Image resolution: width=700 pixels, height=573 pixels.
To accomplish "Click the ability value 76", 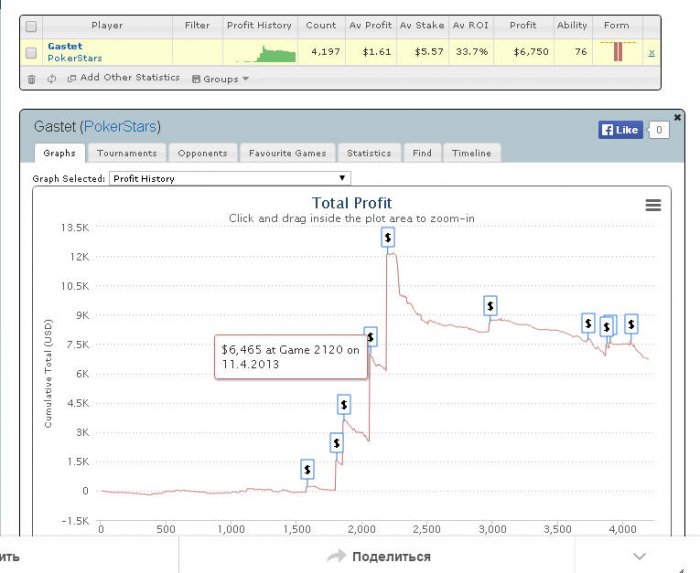I will click(x=581, y=52).
